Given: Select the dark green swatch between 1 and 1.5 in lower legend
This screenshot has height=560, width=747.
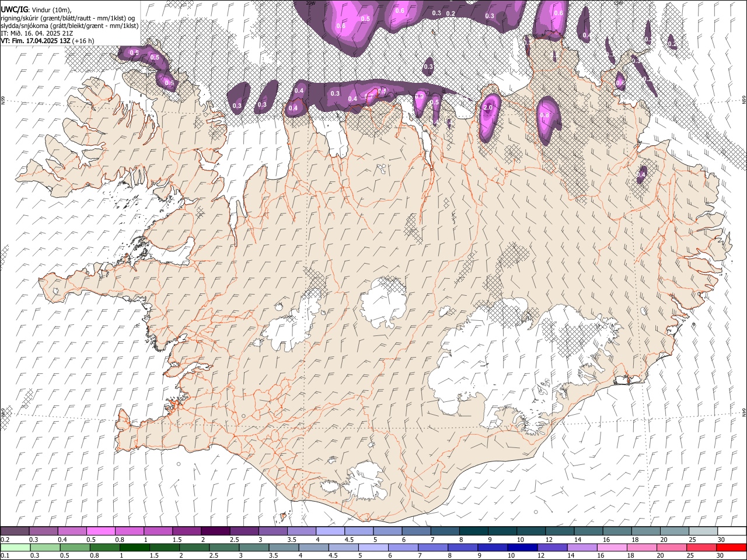Looking at the screenshot, I should point(134,548).
